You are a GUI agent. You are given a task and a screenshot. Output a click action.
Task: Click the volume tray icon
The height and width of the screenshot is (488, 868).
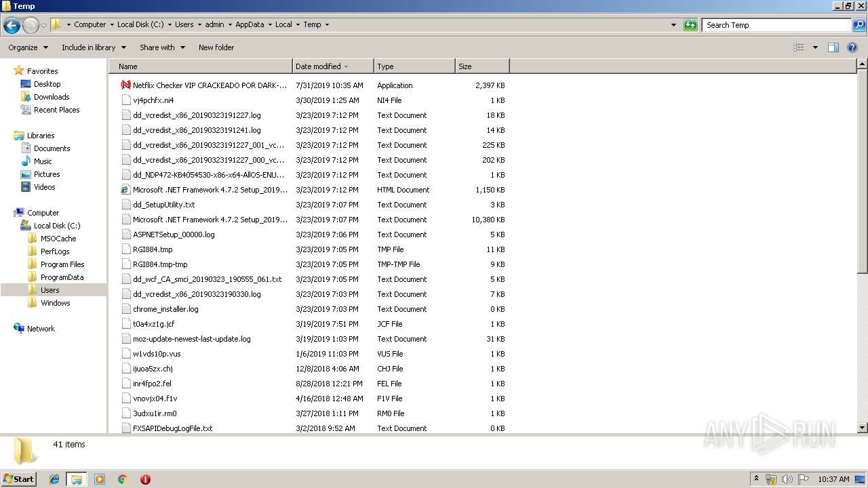[x=787, y=479]
